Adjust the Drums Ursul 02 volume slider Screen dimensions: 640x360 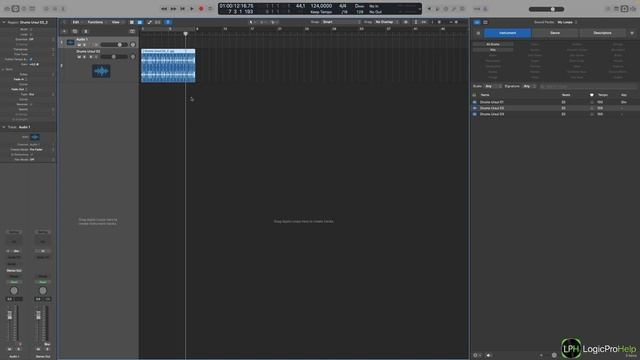114,57
